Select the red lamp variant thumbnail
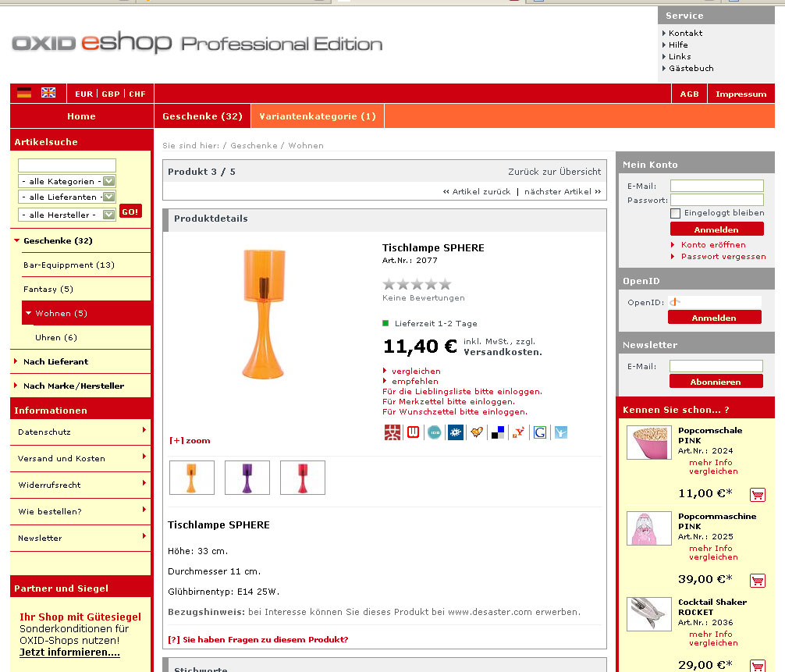This screenshot has height=672, width=785. tap(303, 478)
